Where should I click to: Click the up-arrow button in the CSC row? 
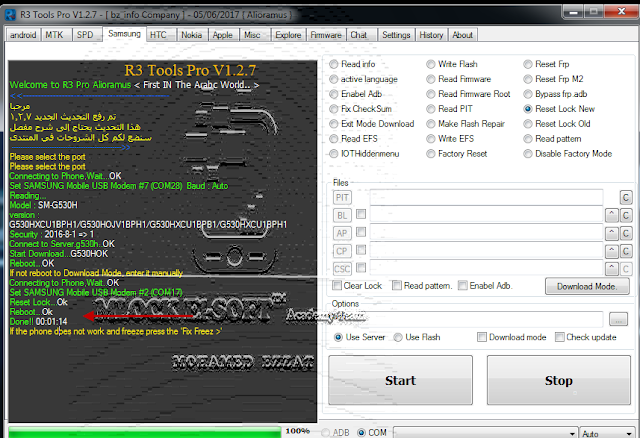(611, 269)
